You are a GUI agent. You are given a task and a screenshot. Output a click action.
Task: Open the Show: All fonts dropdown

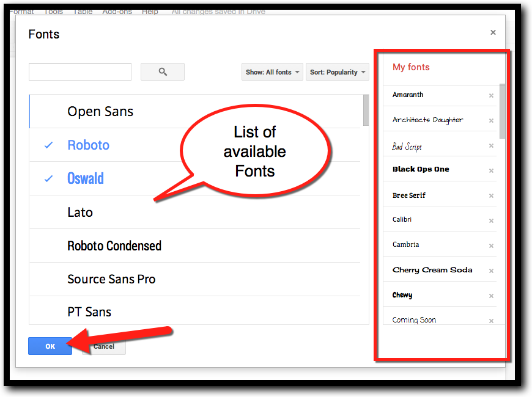[272, 72]
